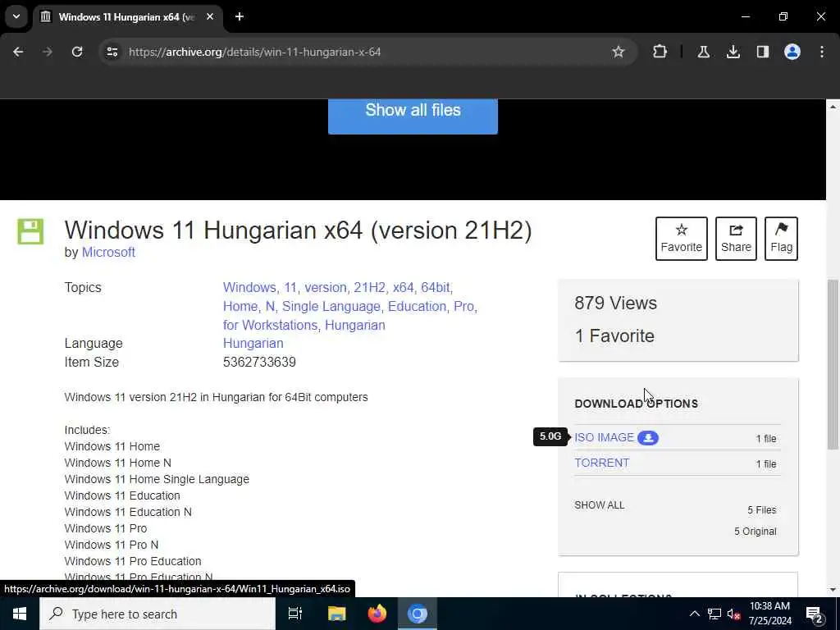The height and width of the screenshot is (630, 840).
Task: Select the Windows 11 Home Single Language line
Action: pyautogui.click(x=157, y=479)
